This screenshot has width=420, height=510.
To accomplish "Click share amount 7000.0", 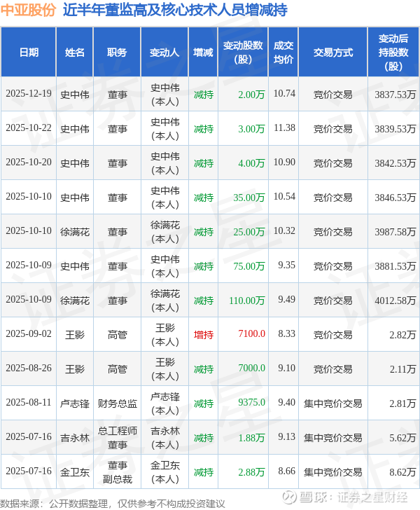I will tap(251, 368).
